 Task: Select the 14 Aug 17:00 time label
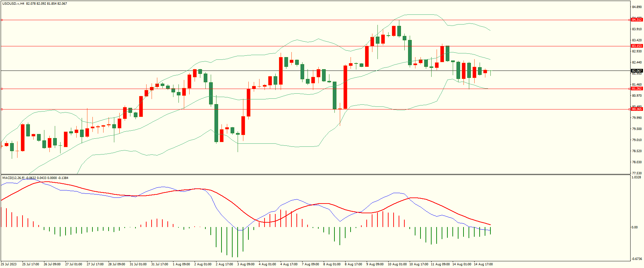point(483,264)
